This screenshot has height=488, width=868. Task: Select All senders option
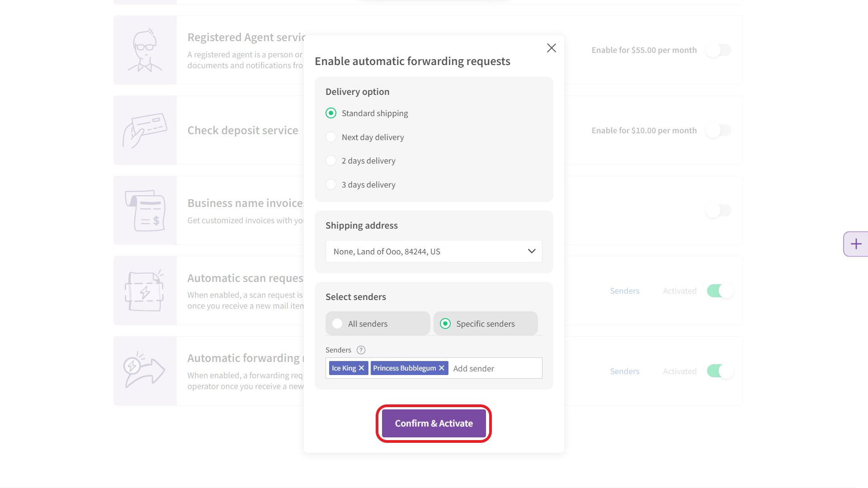point(337,324)
